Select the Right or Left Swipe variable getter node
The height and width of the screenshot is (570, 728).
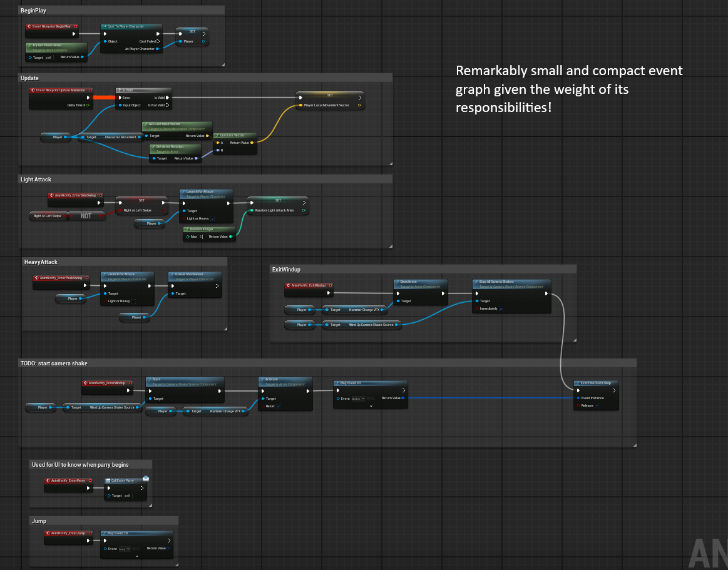(49, 216)
